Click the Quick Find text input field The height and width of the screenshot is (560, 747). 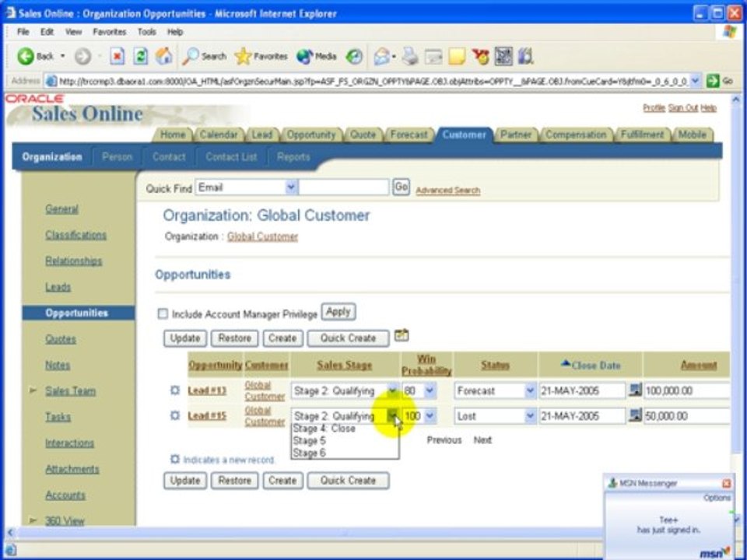coord(343,187)
